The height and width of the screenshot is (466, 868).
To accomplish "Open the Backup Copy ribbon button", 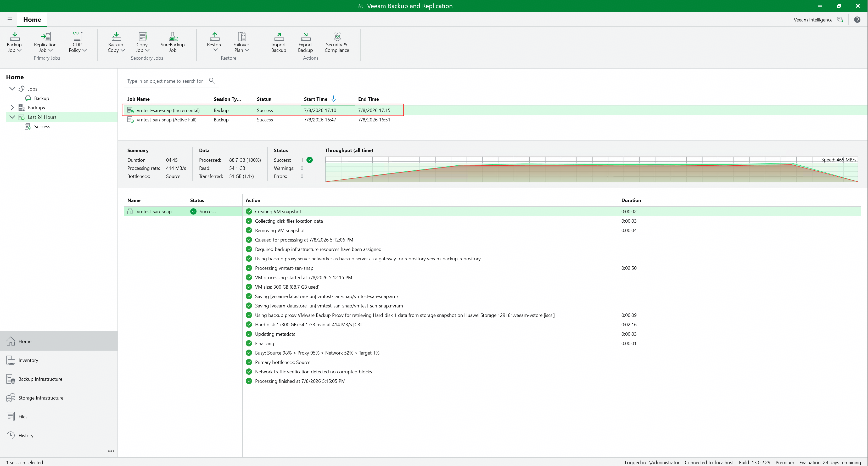I will click(116, 42).
